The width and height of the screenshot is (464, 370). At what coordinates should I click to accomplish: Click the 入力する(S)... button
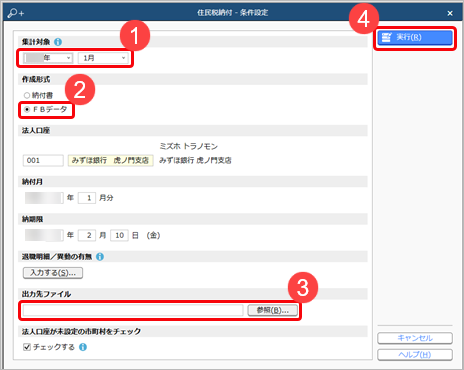[53, 273]
